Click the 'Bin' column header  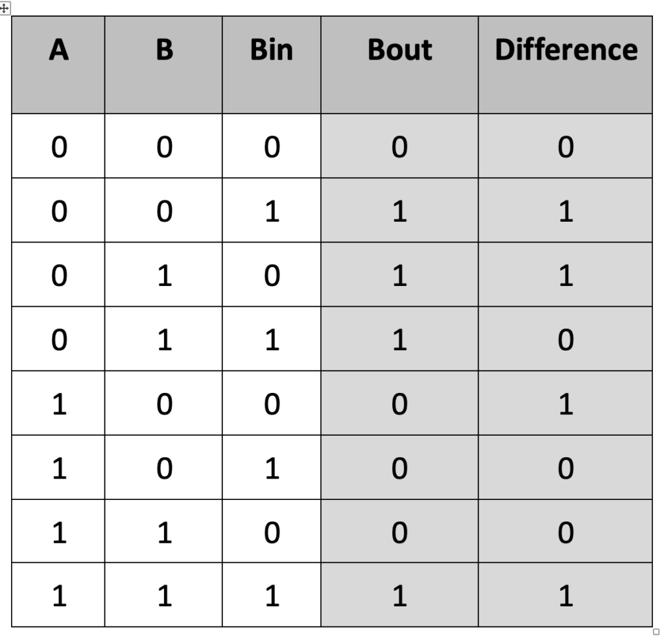272,65
